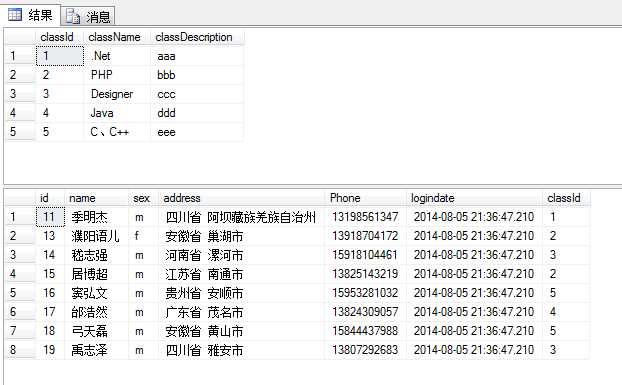This screenshot has width=622, height=385.
Task: Select the sex column header
Action: [x=143, y=198]
